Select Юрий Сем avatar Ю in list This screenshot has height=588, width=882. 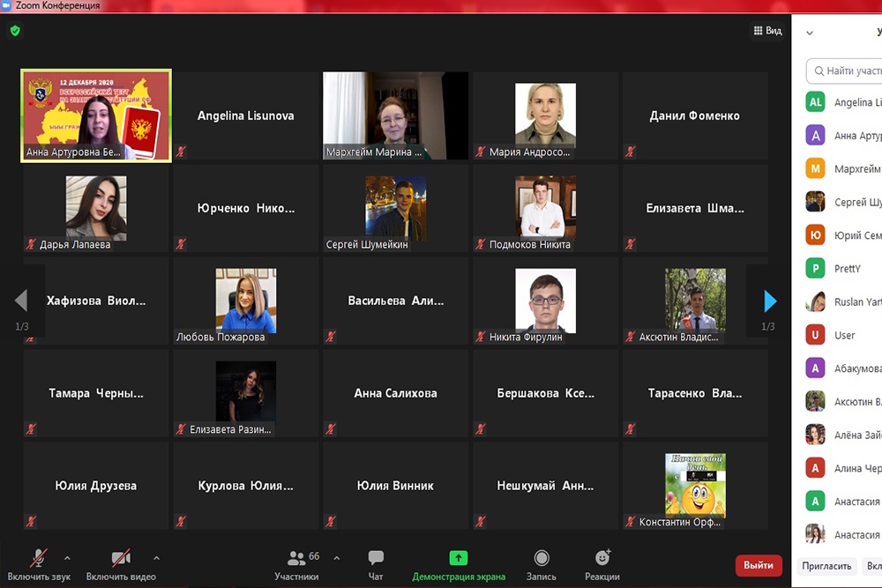tap(816, 235)
